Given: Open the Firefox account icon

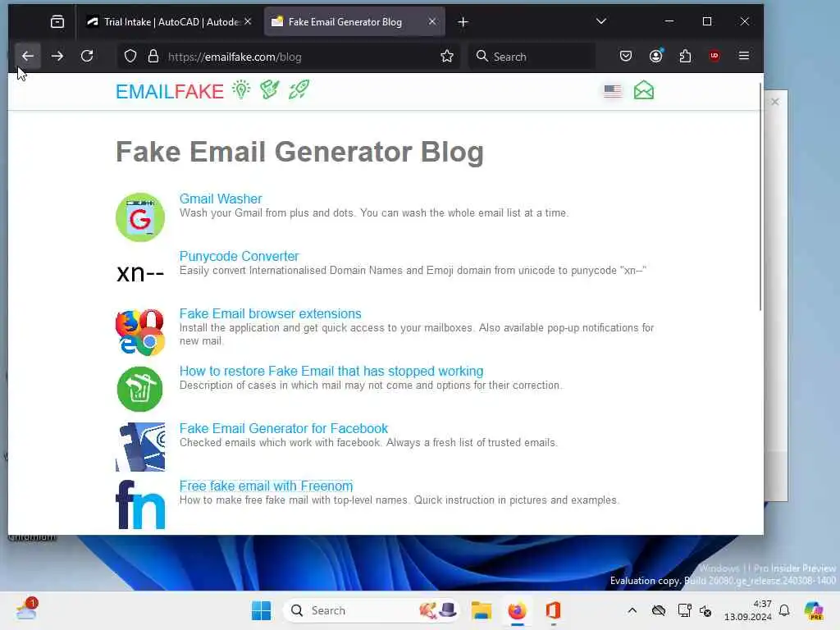Looking at the screenshot, I should (x=655, y=57).
